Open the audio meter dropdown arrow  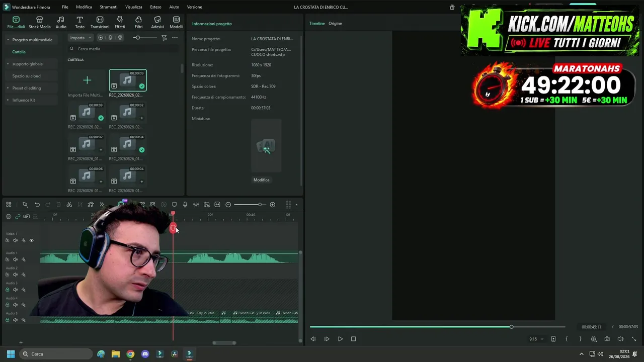(296, 205)
